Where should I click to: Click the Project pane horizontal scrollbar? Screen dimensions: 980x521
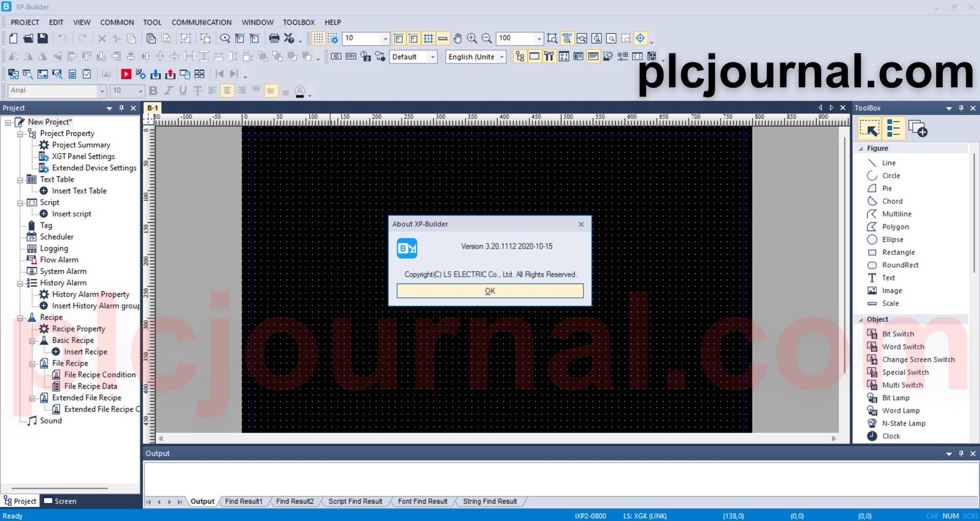pyautogui.click(x=59, y=489)
